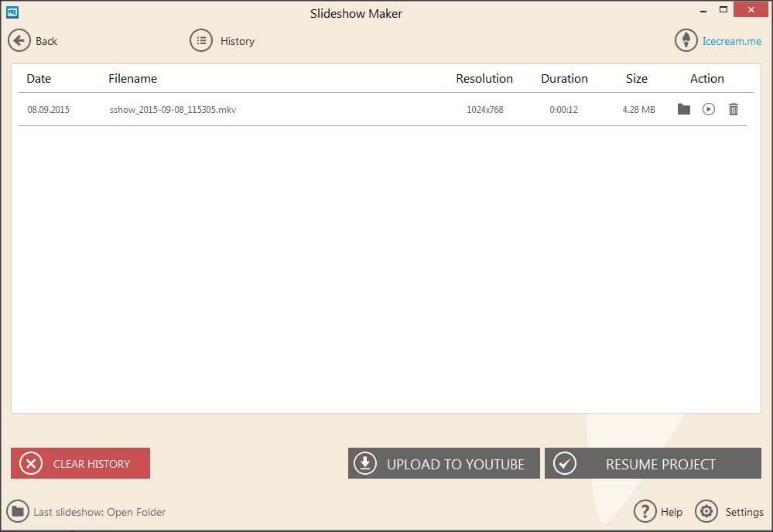Viewport: 773px width, 532px height.
Task: Sort the list by the Date column
Action: (x=39, y=78)
